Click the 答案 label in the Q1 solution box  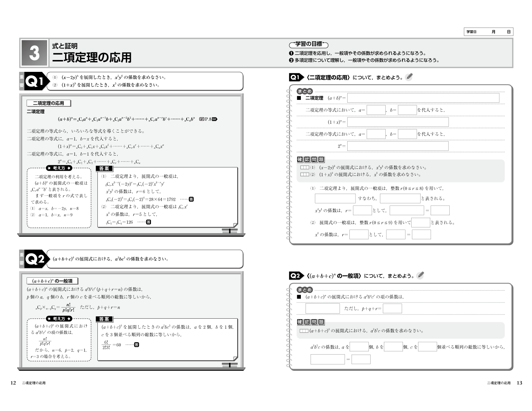104,168
